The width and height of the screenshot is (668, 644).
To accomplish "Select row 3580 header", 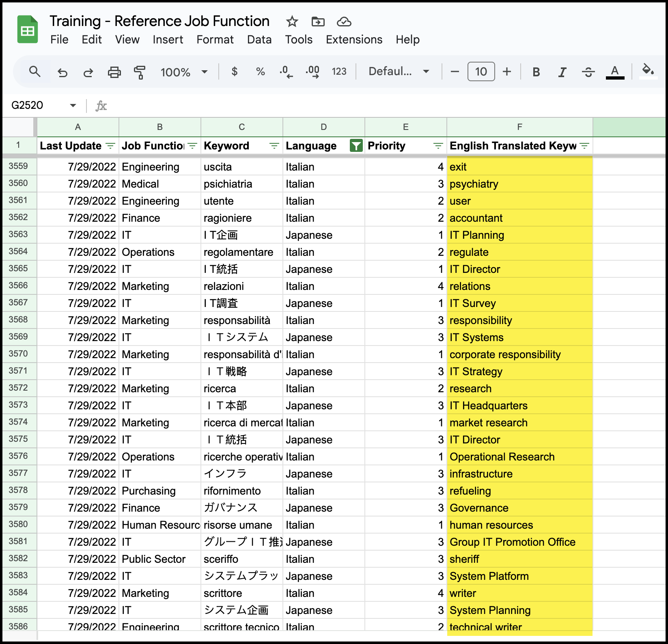I will pos(19,524).
